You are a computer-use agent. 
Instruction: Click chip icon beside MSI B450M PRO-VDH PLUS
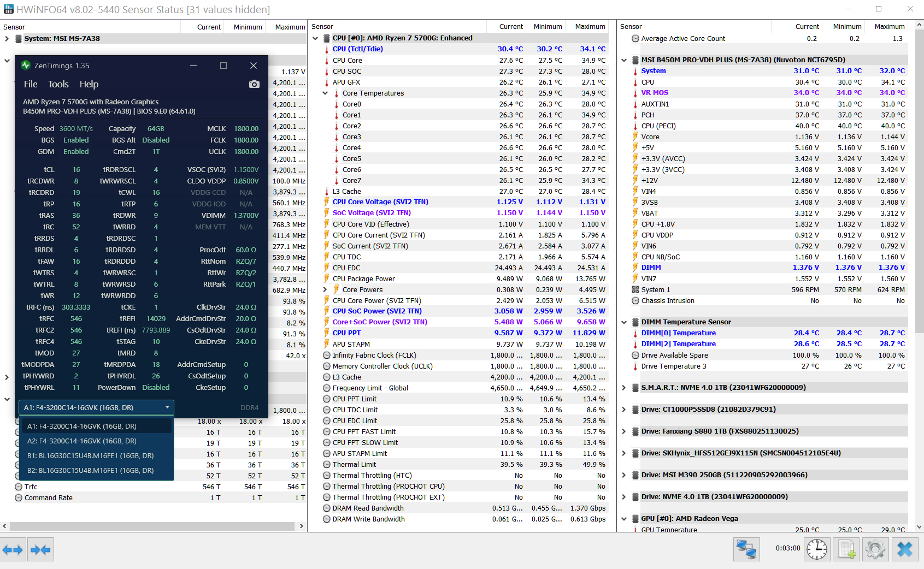[635, 60]
